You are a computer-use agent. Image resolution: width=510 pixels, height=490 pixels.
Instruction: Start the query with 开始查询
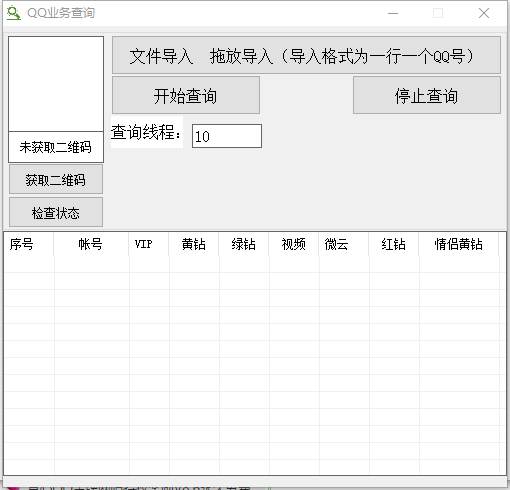pos(186,95)
